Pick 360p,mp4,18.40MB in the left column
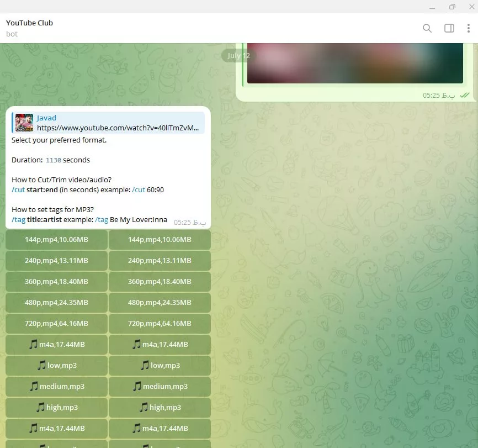478x448 pixels. click(56, 282)
